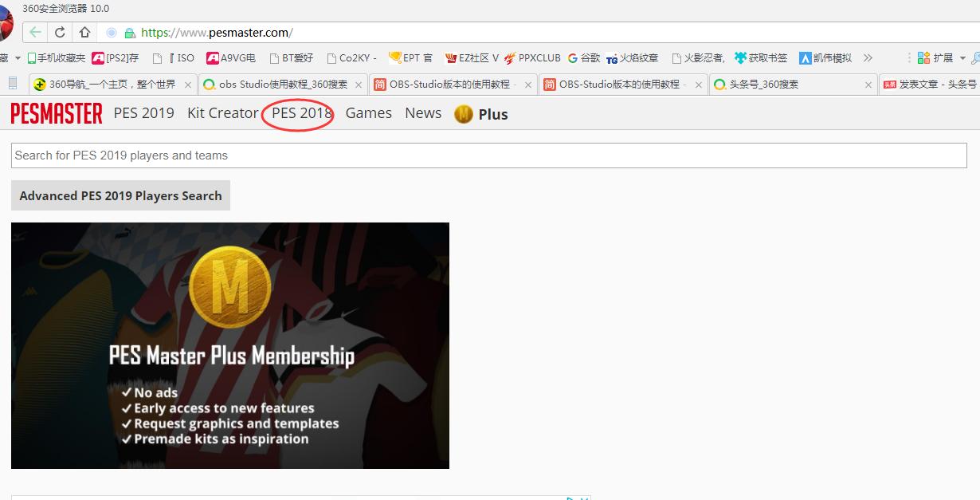Open the EZ社区 bookmark
The width and height of the screenshot is (980, 500).
point(472,58)
